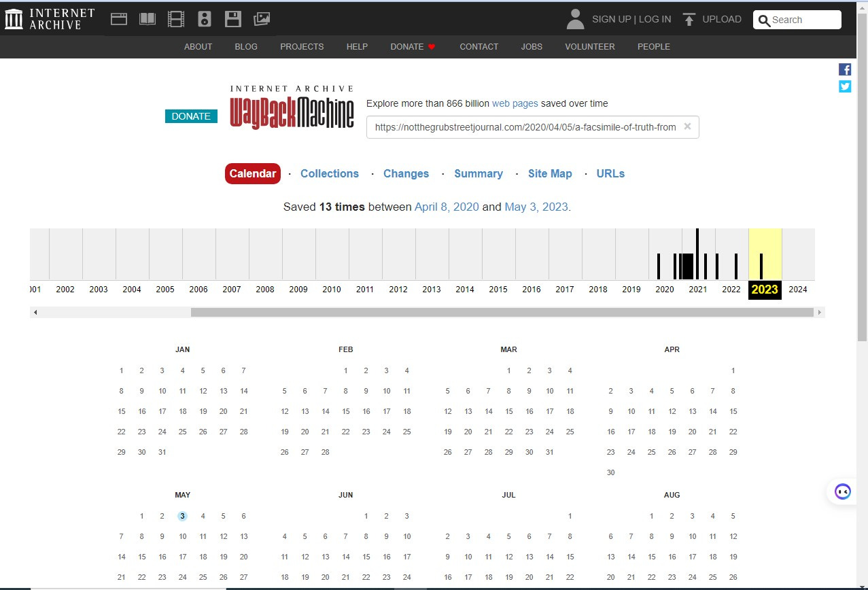Image resolution: width=868 pixels, height=590 pixels.
Task: Select year 2024 on the timeline
Action: pyautogui.click(x=798, y=290)
